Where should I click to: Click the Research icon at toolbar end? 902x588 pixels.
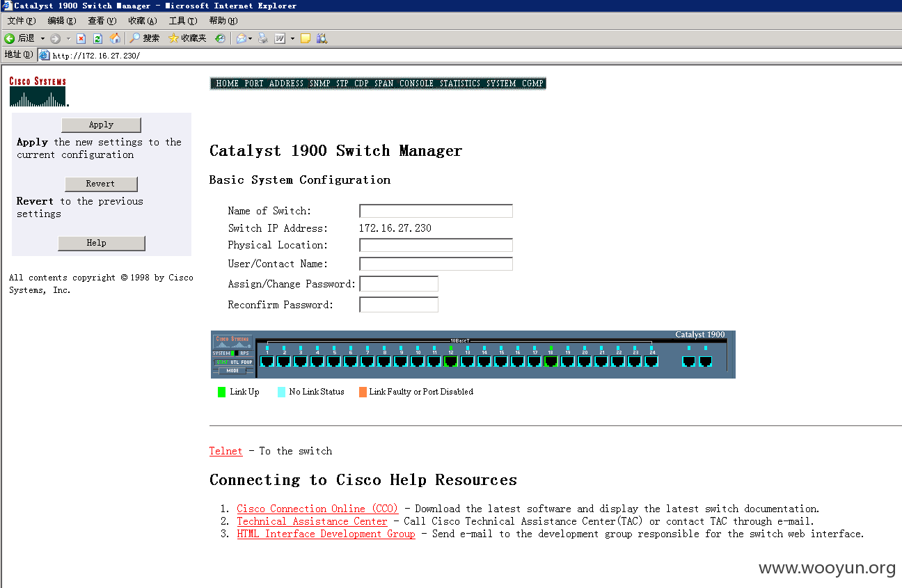coord(322,38)
